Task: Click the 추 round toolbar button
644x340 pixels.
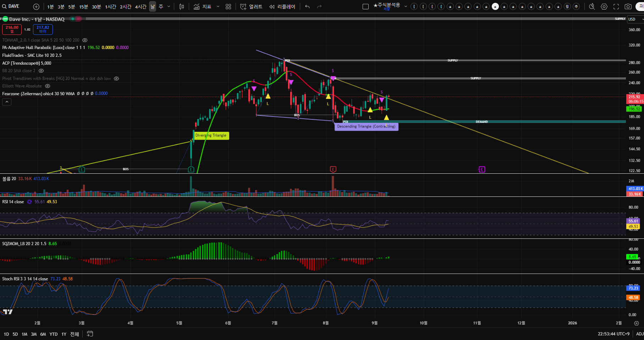Action: (x=576, y=6)
